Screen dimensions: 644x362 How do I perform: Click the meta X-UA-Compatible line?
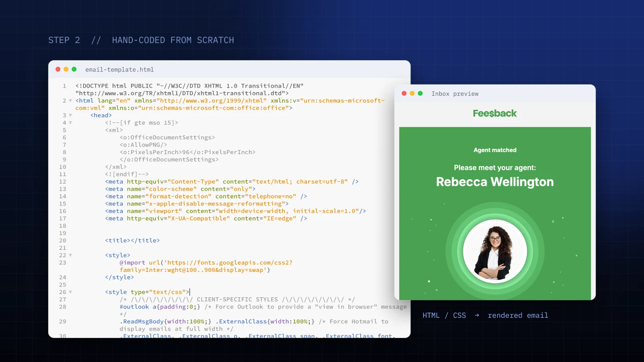[206, 218]
